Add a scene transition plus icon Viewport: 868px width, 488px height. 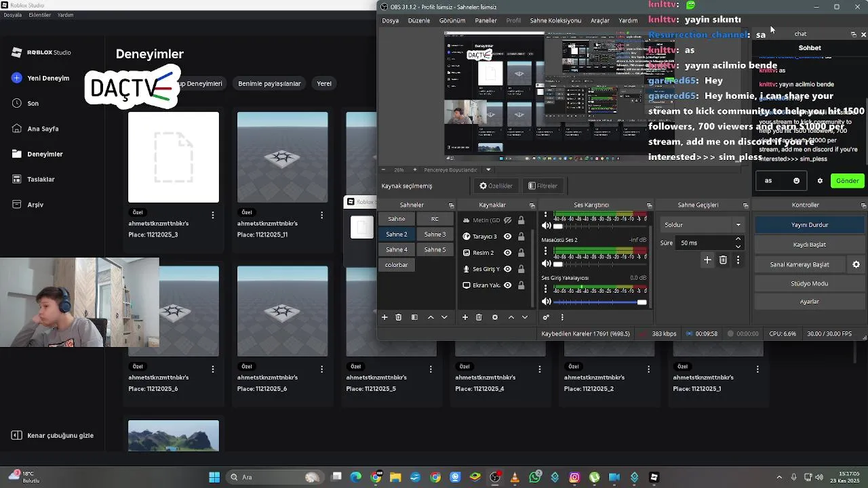pyautogui.click(x=707, y=260)
